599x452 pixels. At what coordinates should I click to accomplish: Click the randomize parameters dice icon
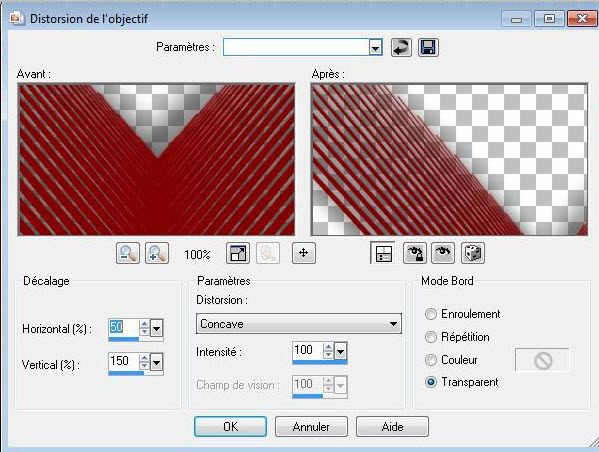click(x=473, y=253)
